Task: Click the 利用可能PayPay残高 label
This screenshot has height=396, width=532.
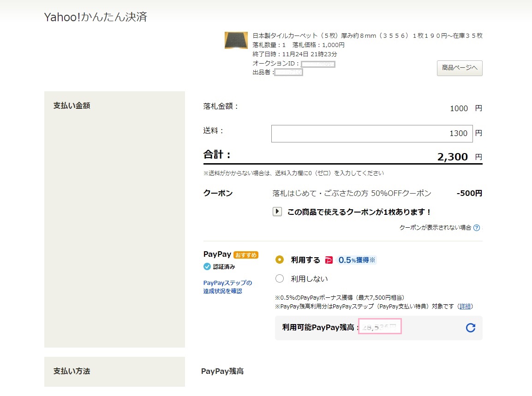Action: (318, 327)
